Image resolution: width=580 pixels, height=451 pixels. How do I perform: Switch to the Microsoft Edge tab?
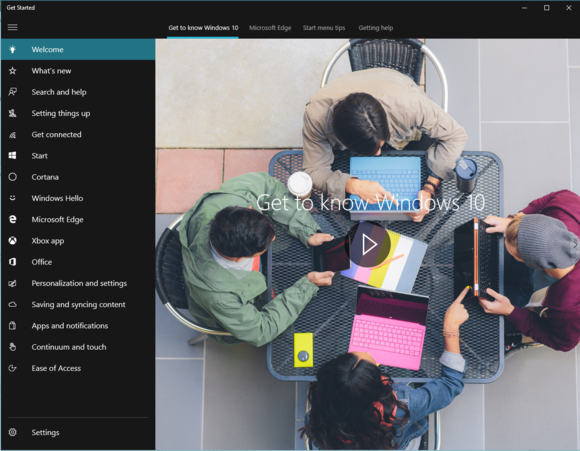pyautogui.click(x=270, y=28)
